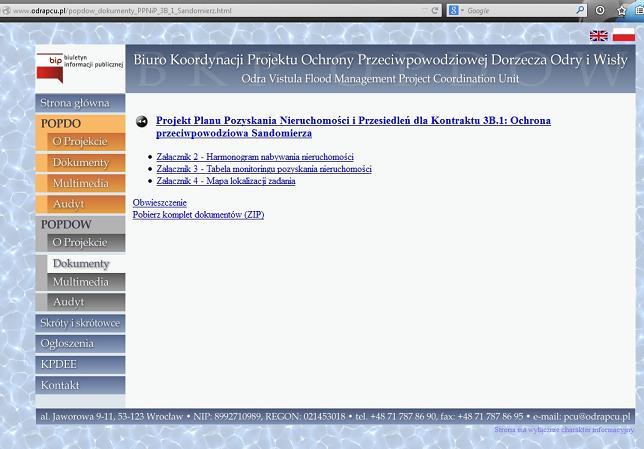Open browser history clock icon
The height and width of the screenshot is (449, 644).
600,10
